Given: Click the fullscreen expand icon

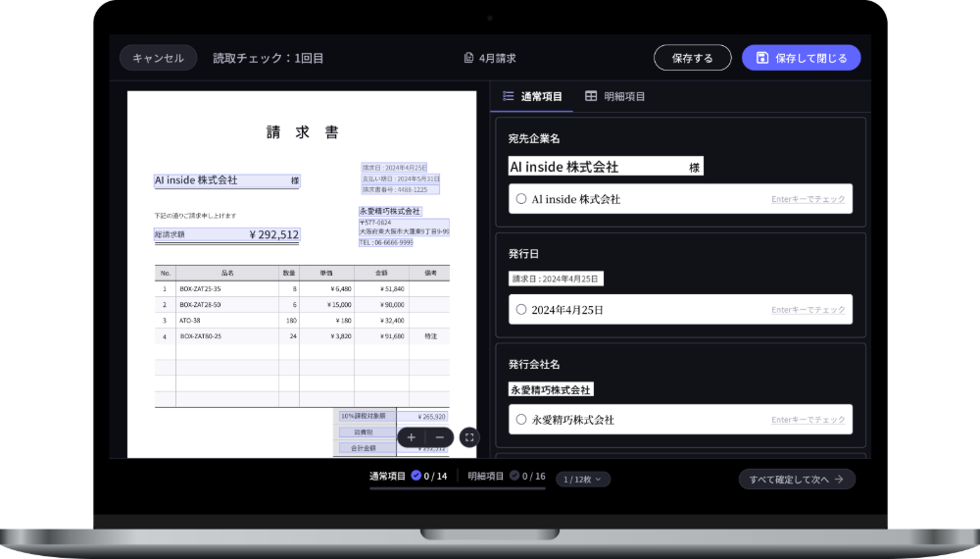Looking at the screenshot, I should point(469,437).
